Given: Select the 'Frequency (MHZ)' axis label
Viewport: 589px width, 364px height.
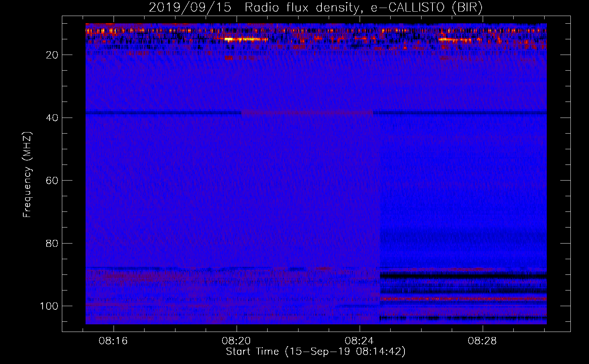Looking at the screenshot, I should point(27,174).
